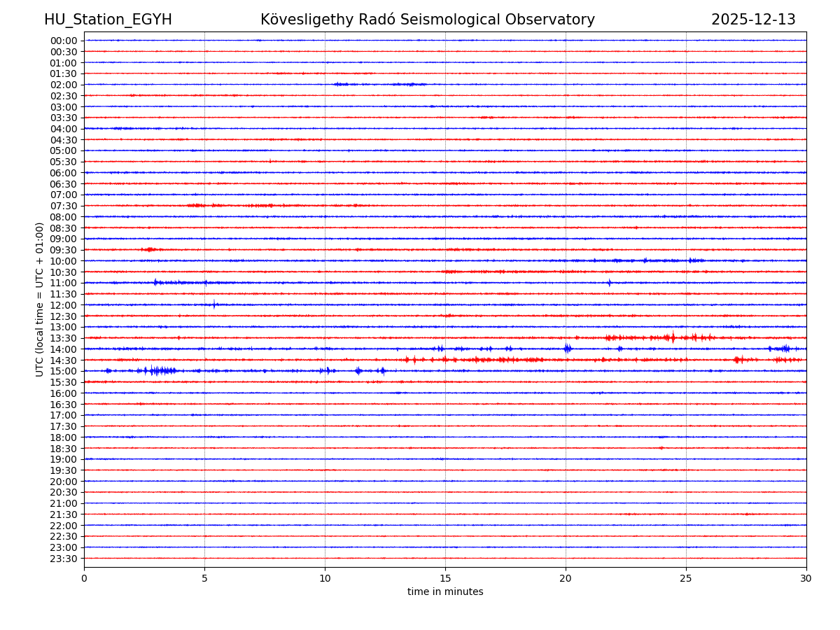This screenshot has width=840, height=630.
Task: Click the HU_Station_EGYH station label
Action: pyautogui.click(x=108, y=20)
